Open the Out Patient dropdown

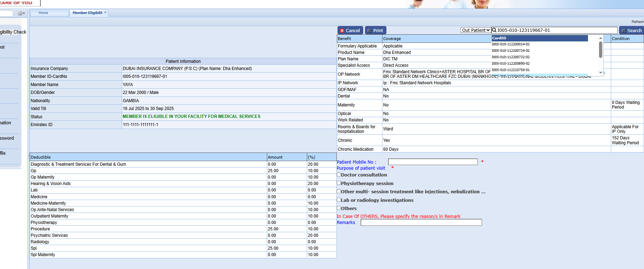click(x=476, y=30)
